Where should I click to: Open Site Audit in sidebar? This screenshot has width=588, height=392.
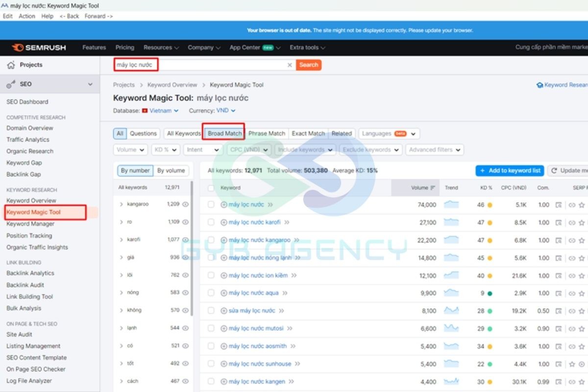pyautogui.click(x=19, y=334)
